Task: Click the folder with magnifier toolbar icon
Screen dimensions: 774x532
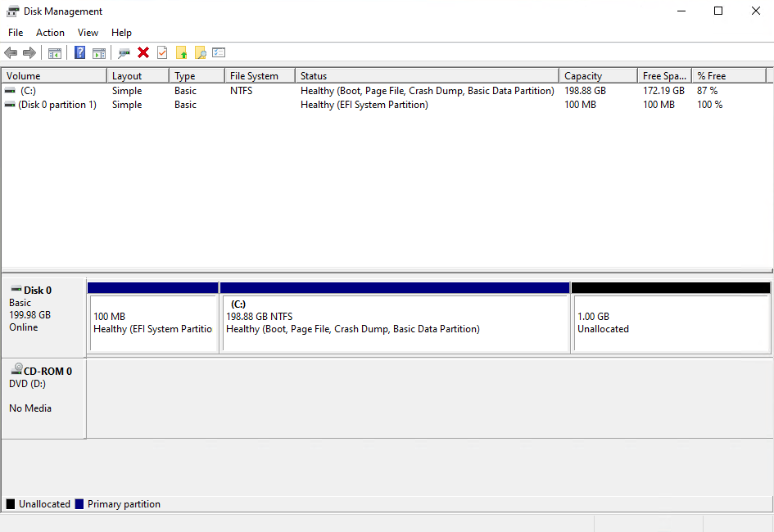Action: pyautogui.click(x=200, y=53)
